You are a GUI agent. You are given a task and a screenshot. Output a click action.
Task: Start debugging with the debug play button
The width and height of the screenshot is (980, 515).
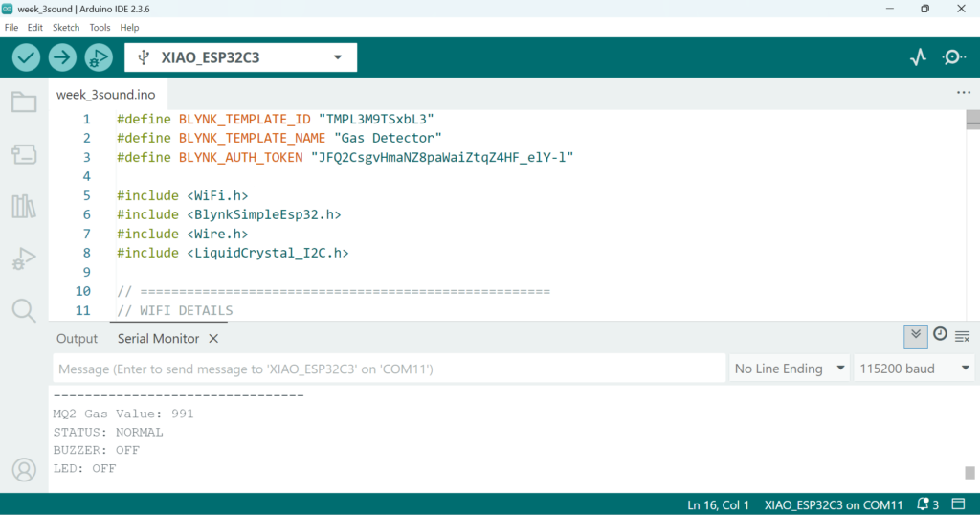click(x=99, y=57)
